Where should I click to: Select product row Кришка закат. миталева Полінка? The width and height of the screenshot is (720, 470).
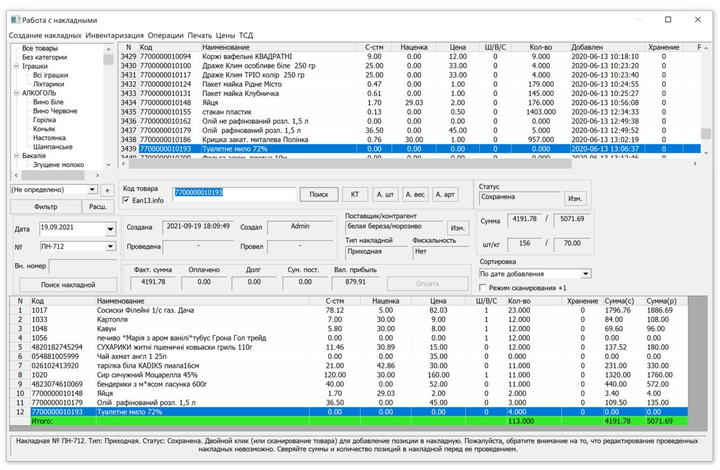click(x=409, y=140)
